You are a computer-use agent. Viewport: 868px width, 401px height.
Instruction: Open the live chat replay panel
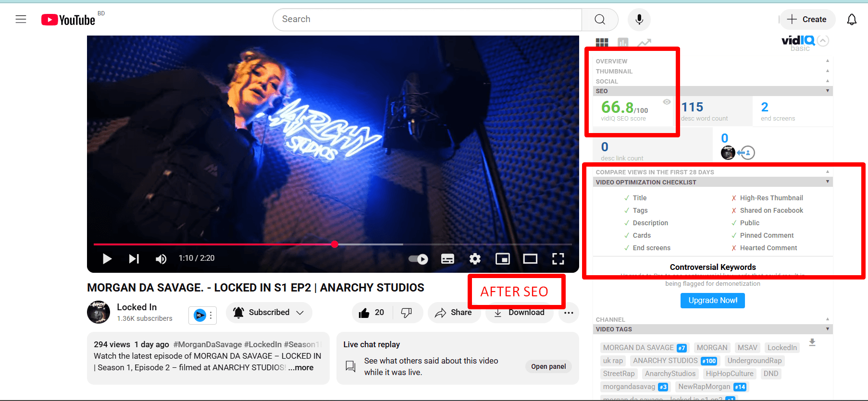pyautogui.click(x=548, y=366)
